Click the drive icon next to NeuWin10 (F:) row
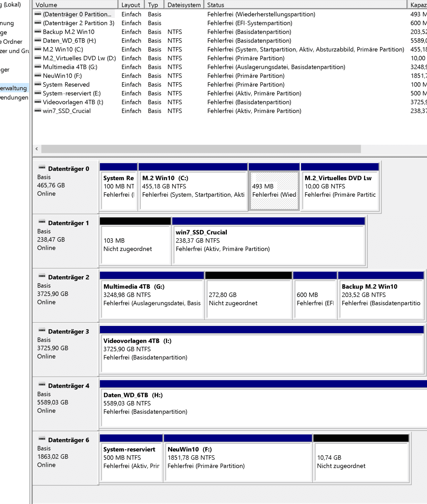The width and height of the screenshot is (427, 504). (x=38, y=75)
